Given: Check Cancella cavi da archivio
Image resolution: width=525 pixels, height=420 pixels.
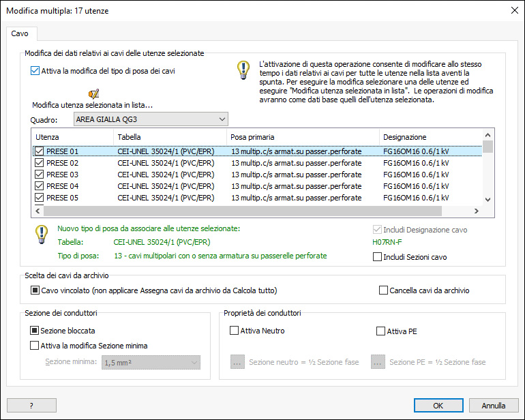Looking at the screenshot, I should [x=383, y=290].
